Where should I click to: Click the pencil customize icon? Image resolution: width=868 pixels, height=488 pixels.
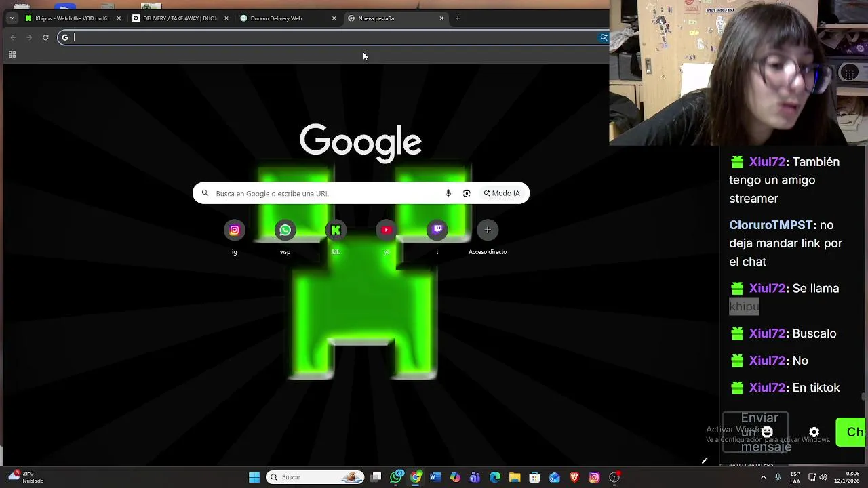point(705,461)
